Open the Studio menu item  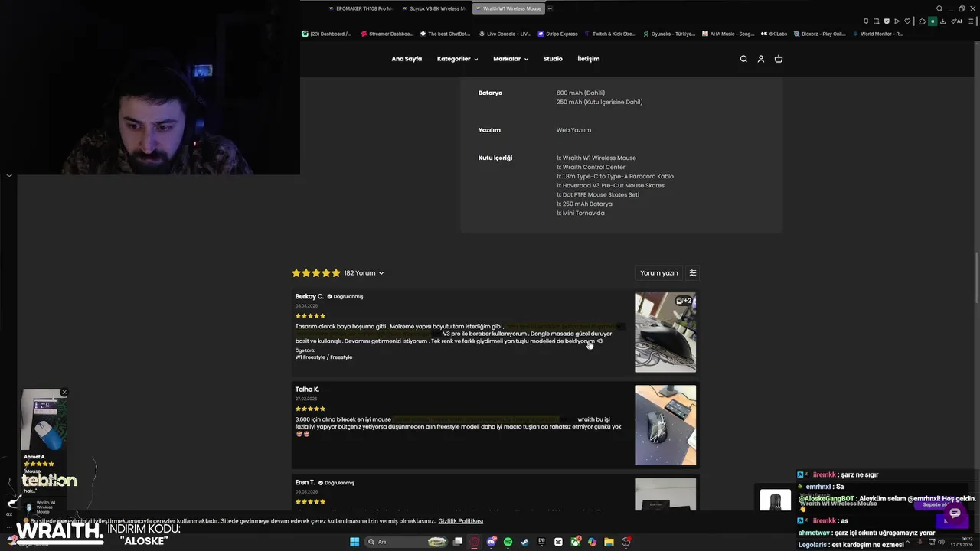tap(553, 59)
